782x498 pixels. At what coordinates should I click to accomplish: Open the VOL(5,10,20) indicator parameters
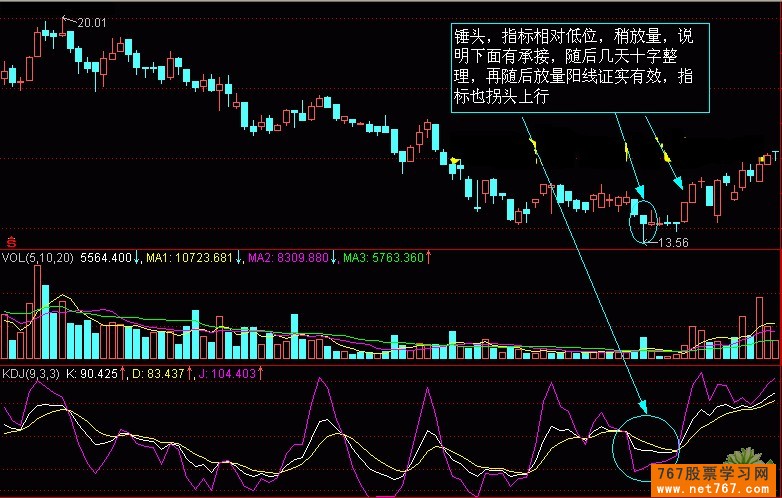36,258
